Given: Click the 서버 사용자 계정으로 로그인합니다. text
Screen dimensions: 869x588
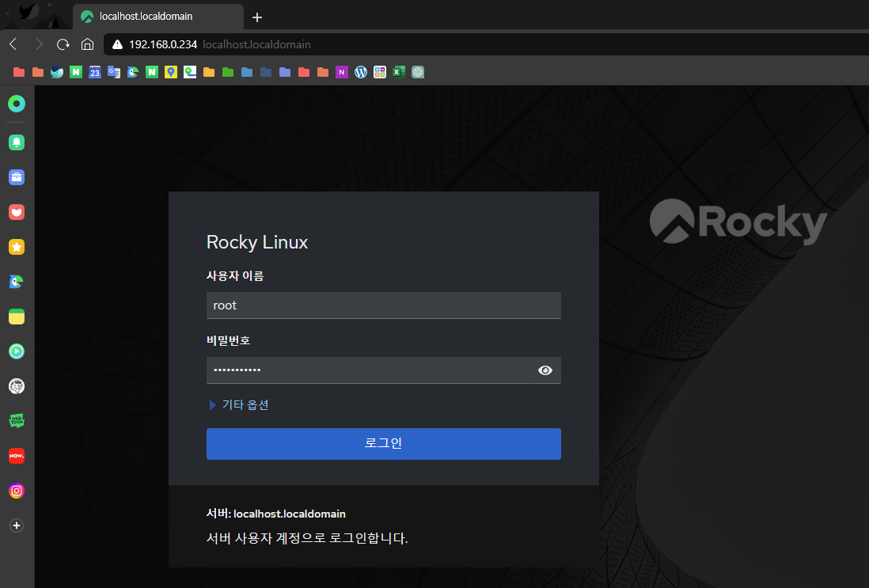Looking at the screenshot, I should (x=307, y=538).
